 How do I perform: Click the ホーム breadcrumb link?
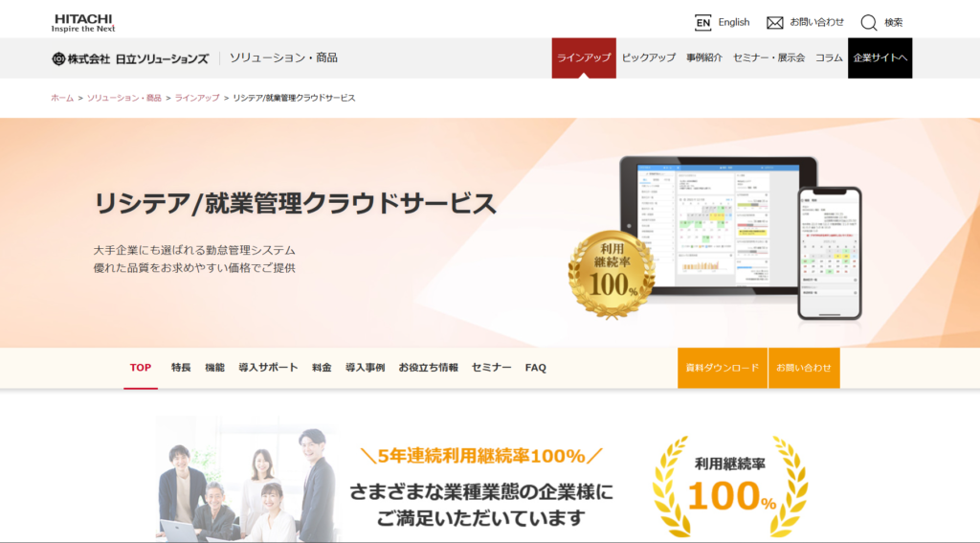62,98
